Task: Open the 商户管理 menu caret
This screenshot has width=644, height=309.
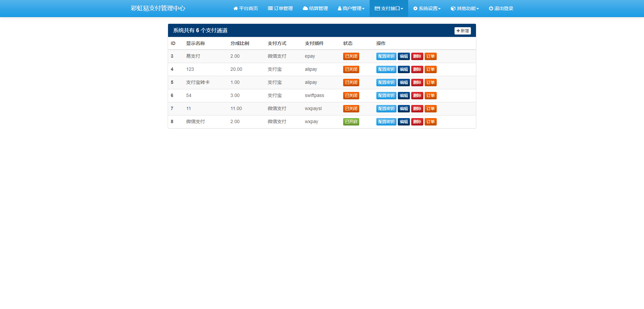Action: [x=363, y=9]
